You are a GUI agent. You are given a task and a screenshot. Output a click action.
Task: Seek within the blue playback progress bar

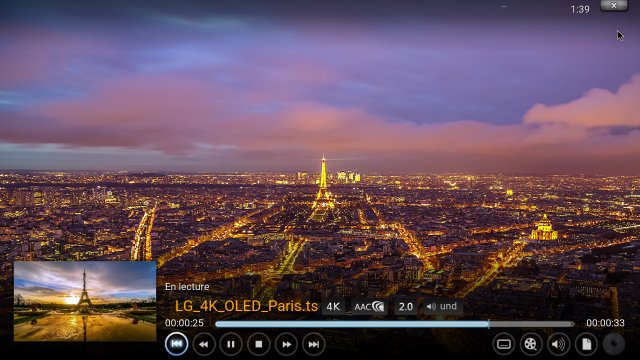[394, 324]
